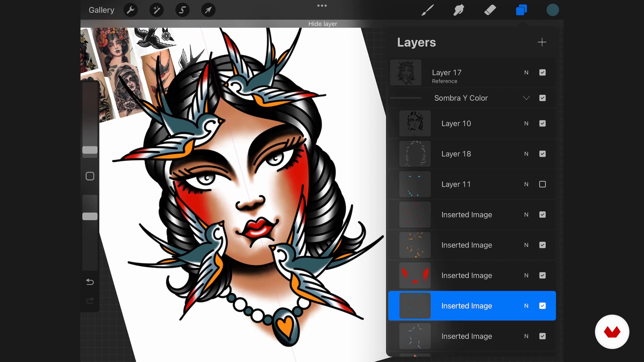Select the Layer 11 name

(x=456, y=184)
